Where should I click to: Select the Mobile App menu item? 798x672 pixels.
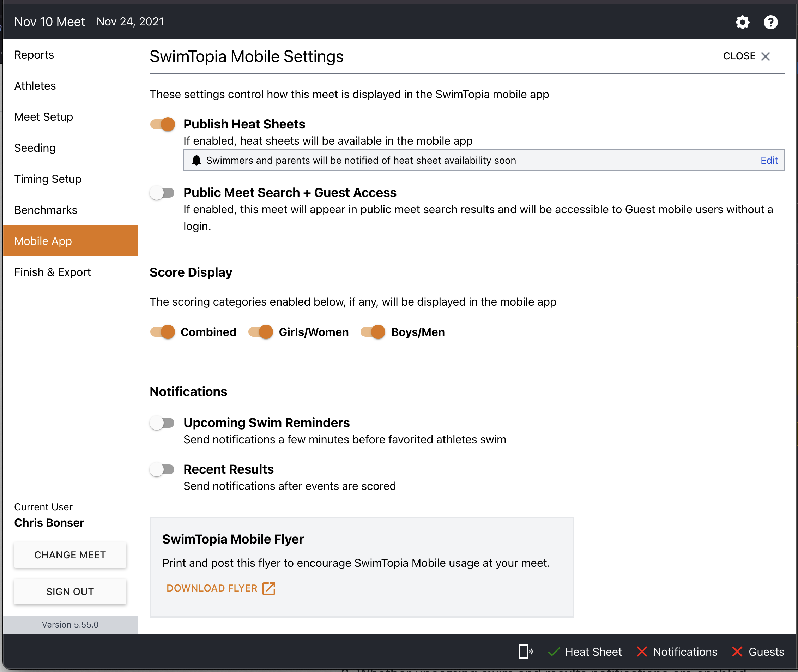(x=71, y=241)
